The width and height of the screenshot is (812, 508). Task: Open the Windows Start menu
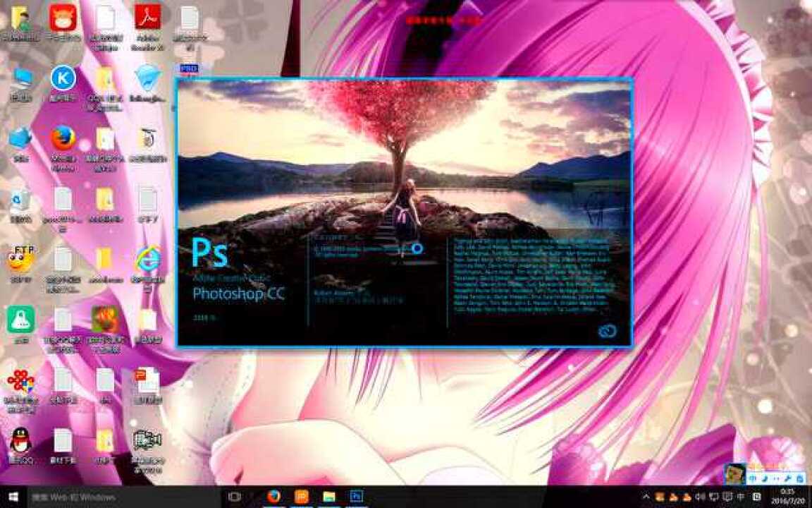pyautogui.click(x=13, y=497)
